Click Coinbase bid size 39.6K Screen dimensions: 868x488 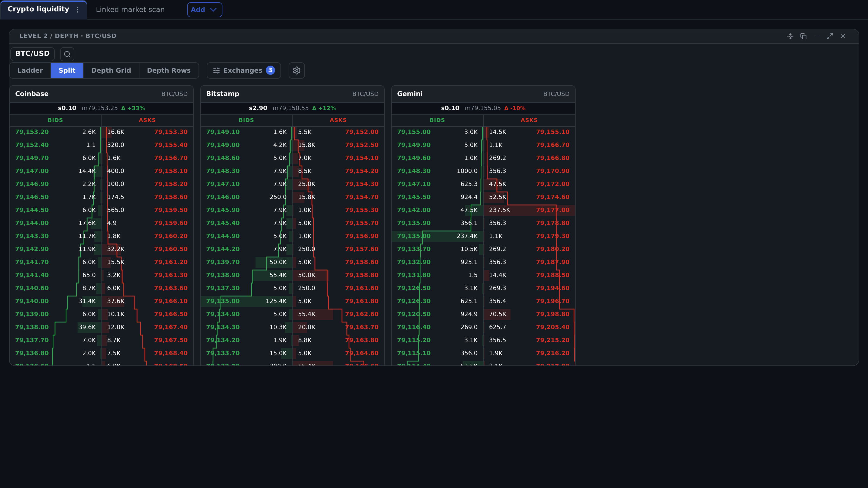[87, 327]
